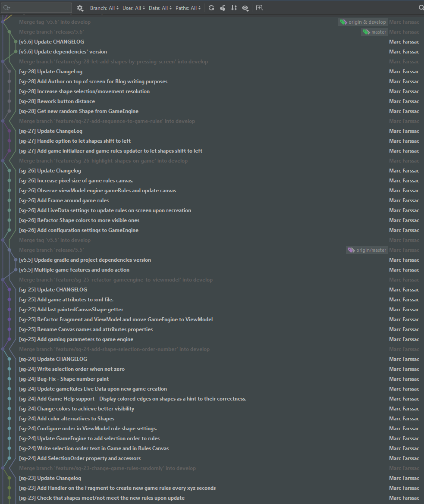Screen dimensions: 424x504
Task: Click the origin/master branch tag
Action: 367,250
